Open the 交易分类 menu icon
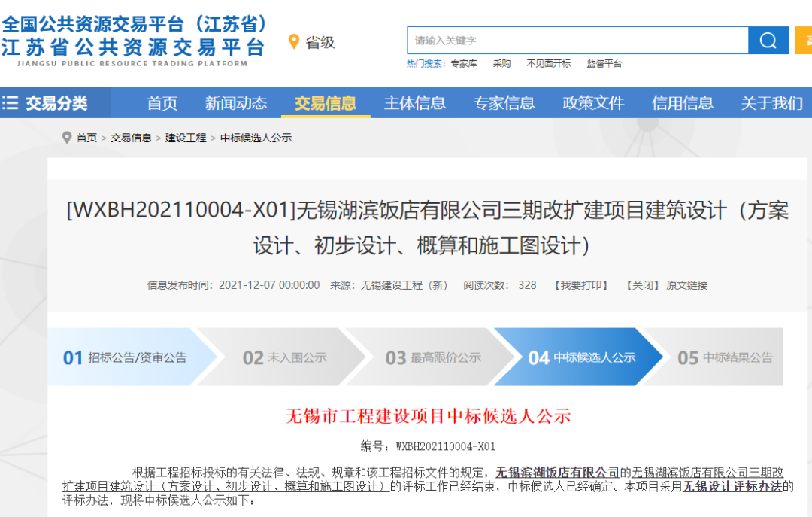The width and height of the screenshot is (812, 517). [x=11, y=103]
